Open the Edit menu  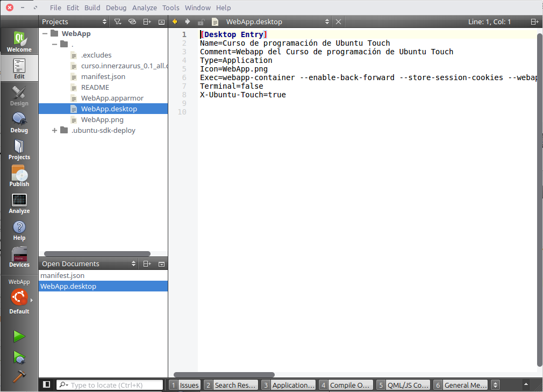point(73,8)
